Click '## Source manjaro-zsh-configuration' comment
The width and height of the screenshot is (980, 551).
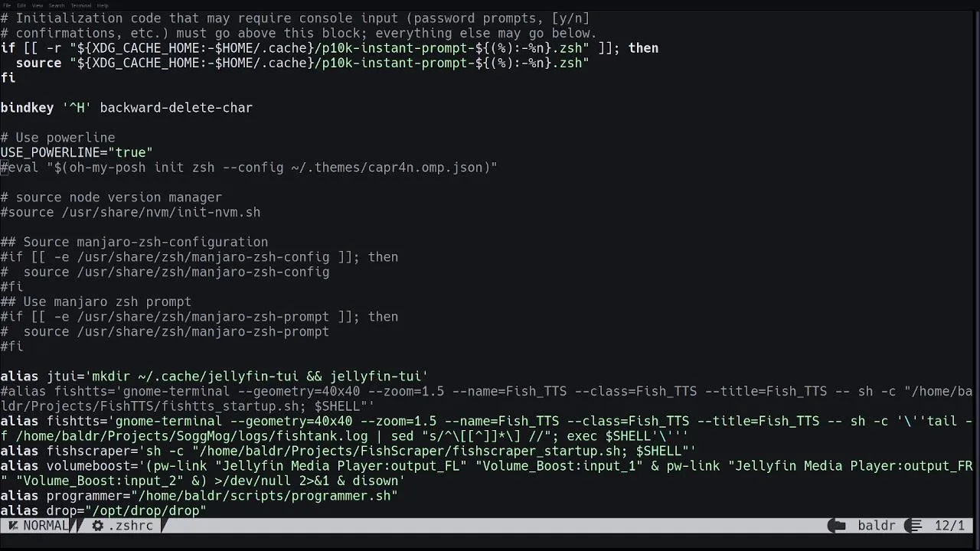134,242
